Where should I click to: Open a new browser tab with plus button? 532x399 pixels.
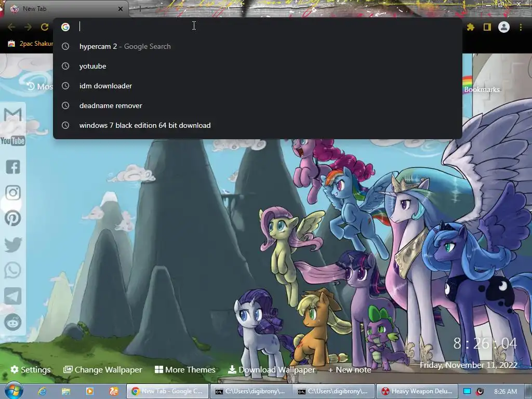pos(140,9)
